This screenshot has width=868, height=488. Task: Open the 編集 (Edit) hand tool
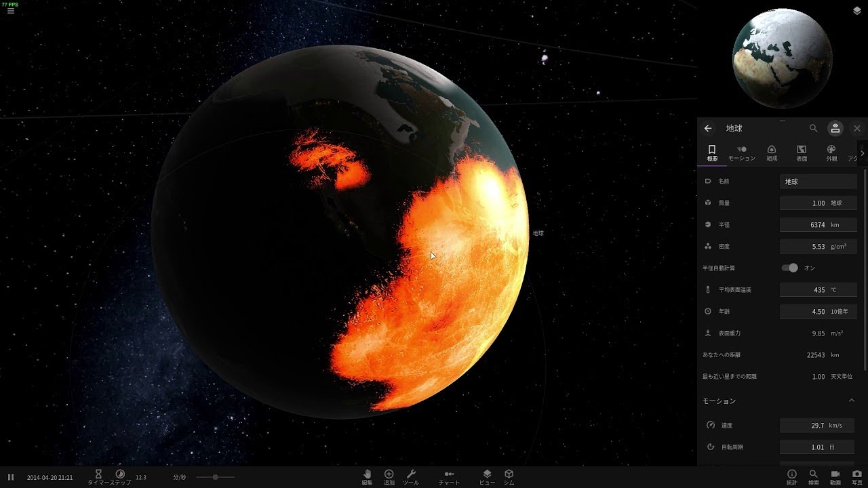pos(367,476)
